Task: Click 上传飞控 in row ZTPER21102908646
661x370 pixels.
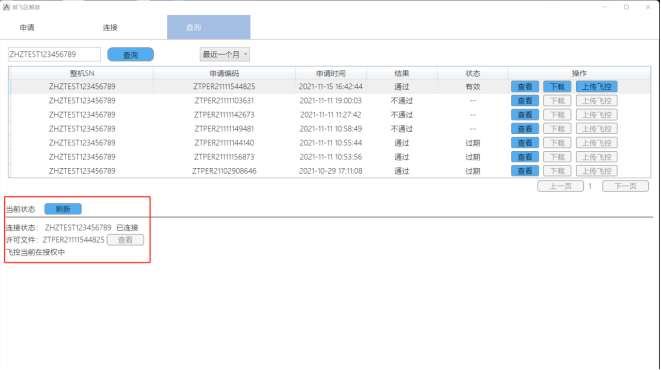Action: click(597, 171)
